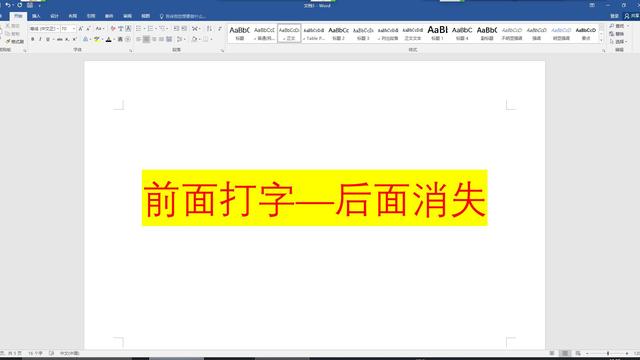Click the Increase Indent icon
The width and height of the screenshot is (640, 360).
click(x=184, y=29)
